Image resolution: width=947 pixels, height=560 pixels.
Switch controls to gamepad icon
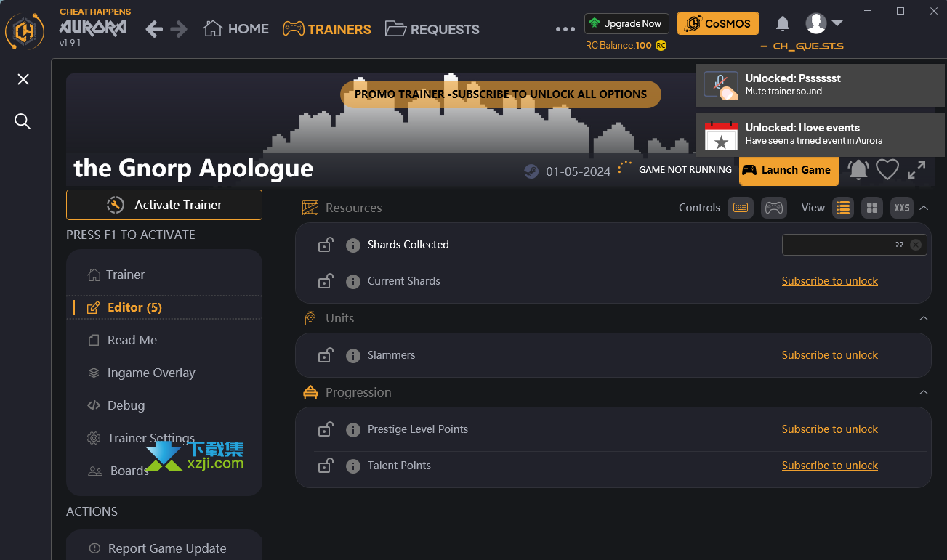[x=774, y=208]
